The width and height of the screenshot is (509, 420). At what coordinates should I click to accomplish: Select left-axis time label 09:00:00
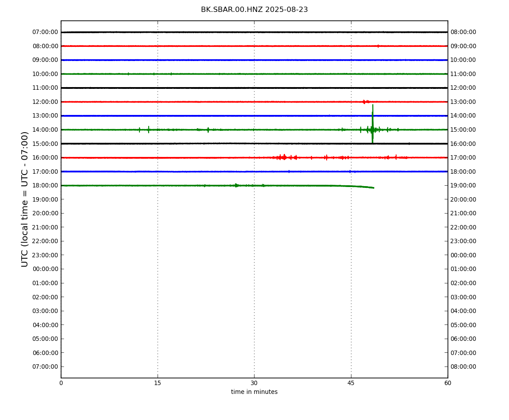[x=46, y=60]
